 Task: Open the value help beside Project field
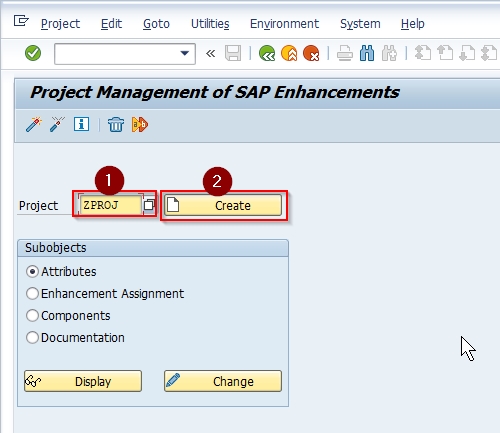point(149,205)
